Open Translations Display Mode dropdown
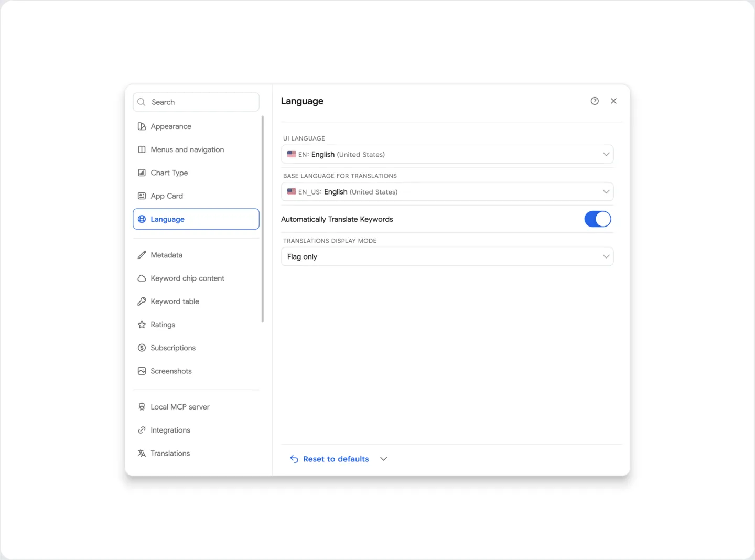 tap(447, 257)
